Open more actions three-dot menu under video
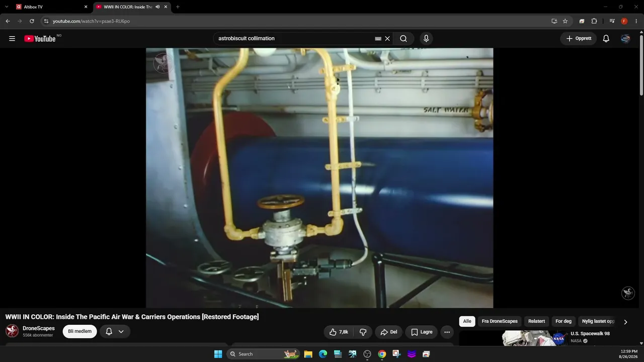 coord(447,332)
